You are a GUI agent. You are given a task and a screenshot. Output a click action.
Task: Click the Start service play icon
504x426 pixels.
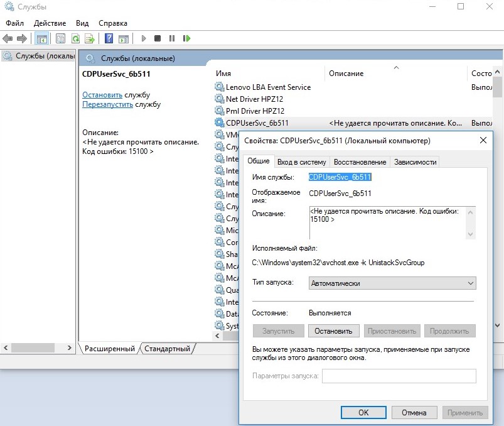pos(144,38)
